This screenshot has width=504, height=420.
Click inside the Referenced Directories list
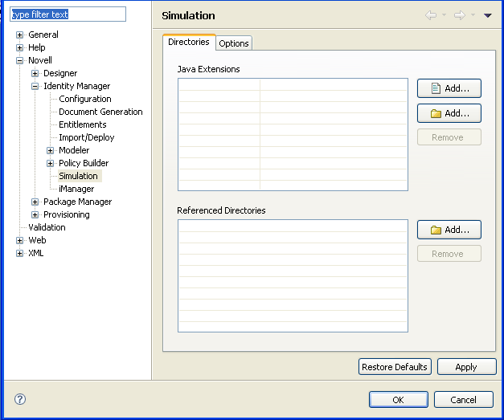click(x=293, y=275)
